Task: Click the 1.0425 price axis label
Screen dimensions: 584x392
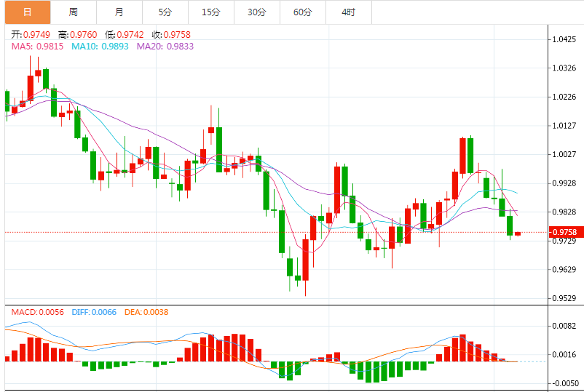Action: pyautogui.click(x=564, y=39)
